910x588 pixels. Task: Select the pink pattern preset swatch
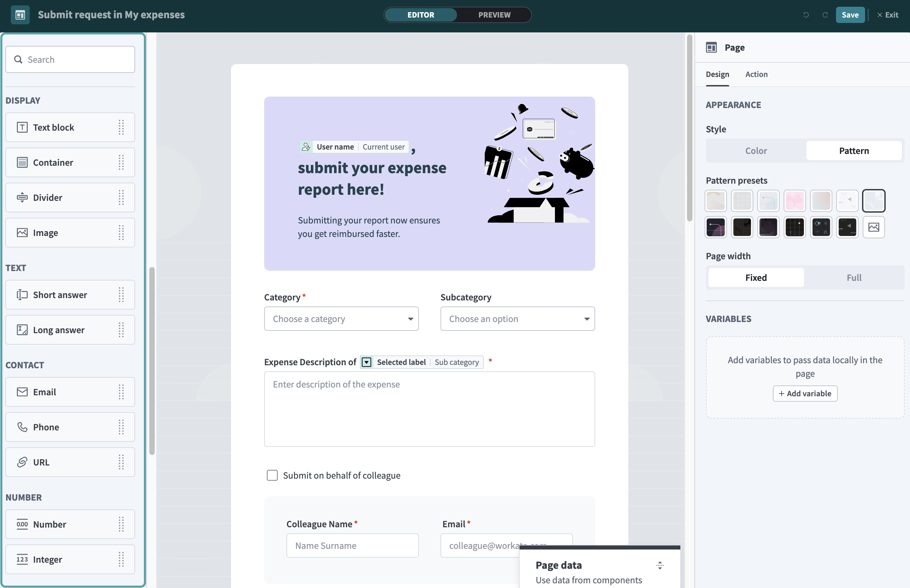pyautogui.click(x=794, y=201)
